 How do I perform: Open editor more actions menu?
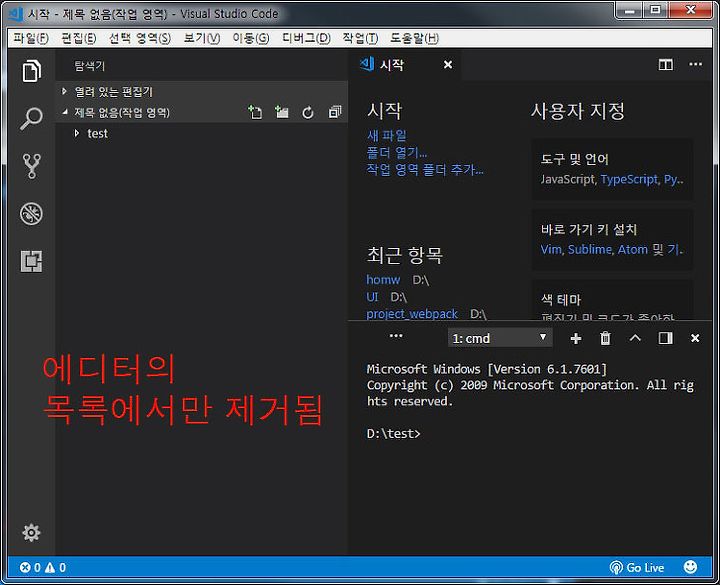(696, 64)
